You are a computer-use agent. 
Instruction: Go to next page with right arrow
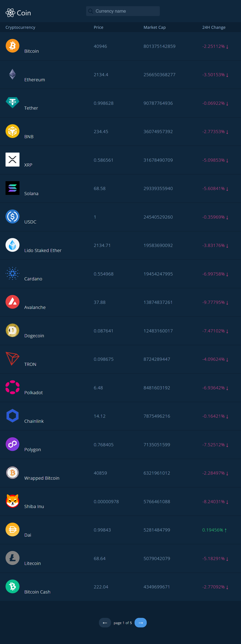pyautogui.click(x=141, y=623)
